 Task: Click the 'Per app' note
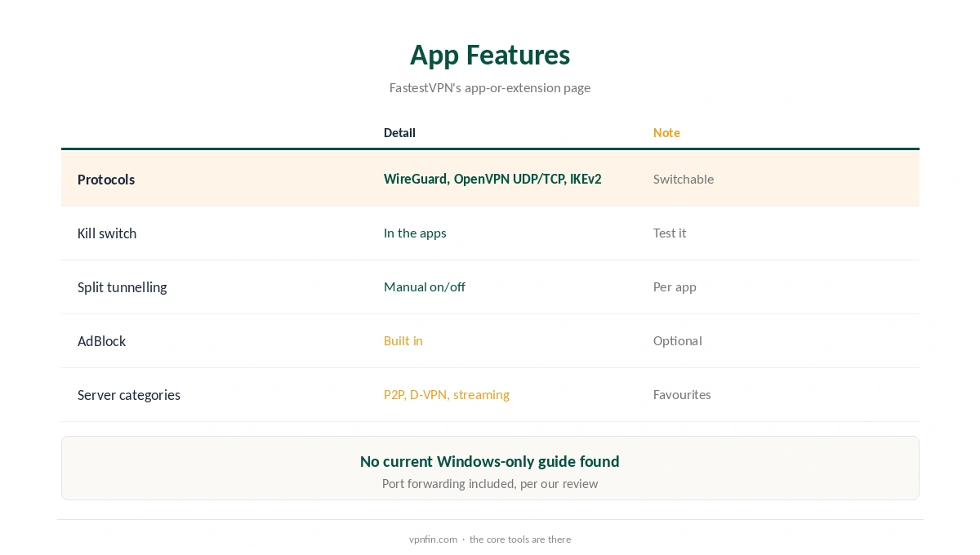point(675,286)
